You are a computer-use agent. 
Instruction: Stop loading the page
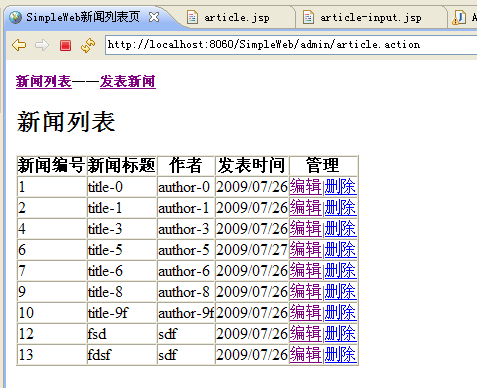(65, 45)
